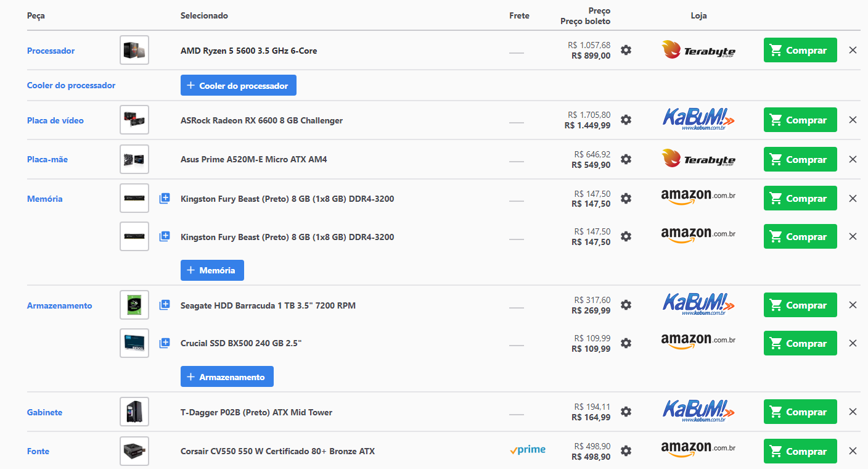Open price settings gear for AMD Ryzen 5 5600
Viewport: 868px width, 469px height.
click(x=626, y=50)
